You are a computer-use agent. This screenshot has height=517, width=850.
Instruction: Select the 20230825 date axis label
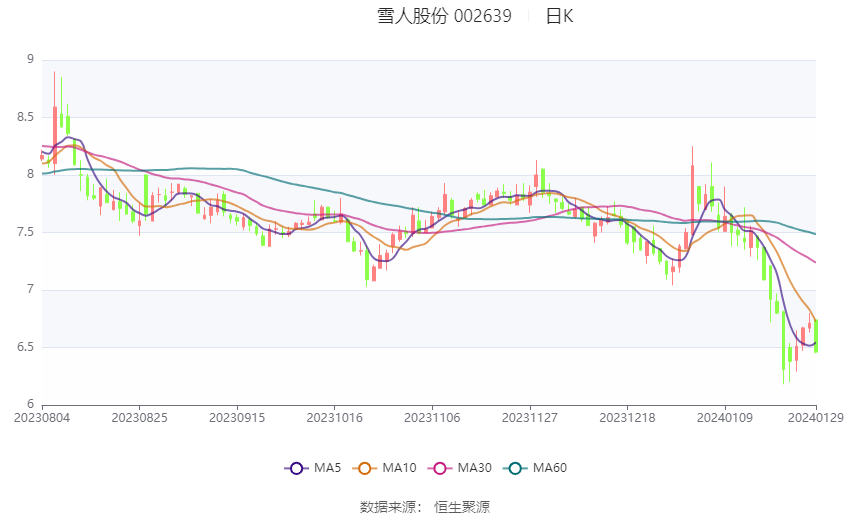click(x=139, y=418)
